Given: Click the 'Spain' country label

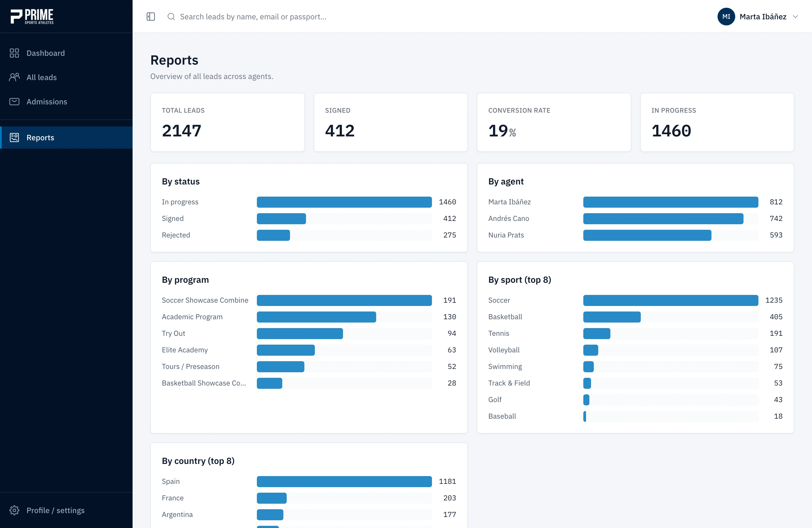Looking at the screenshot, I should point(171,481).
